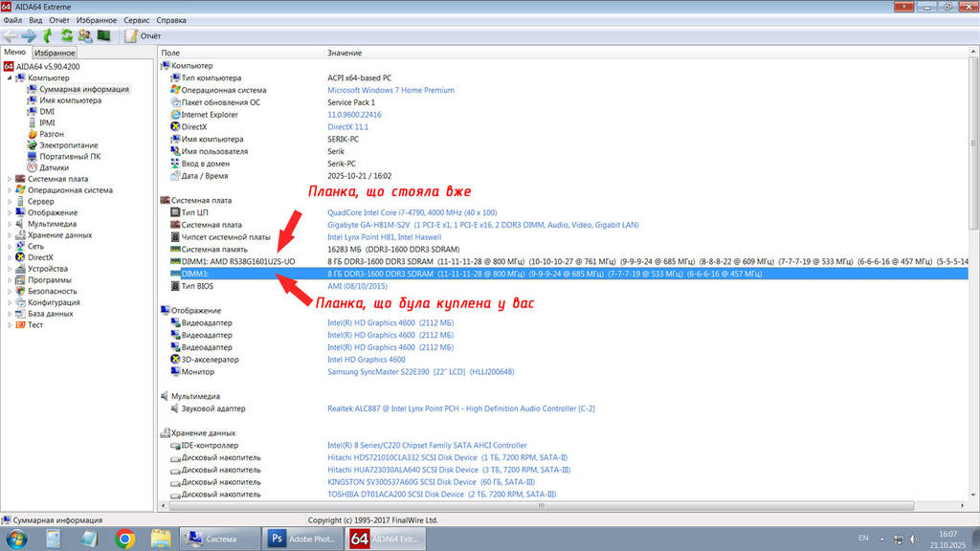Image resolution: width=980 pixels, height=551 pixels.
Task: Open the Сервис menu
Action: point(137,19)
